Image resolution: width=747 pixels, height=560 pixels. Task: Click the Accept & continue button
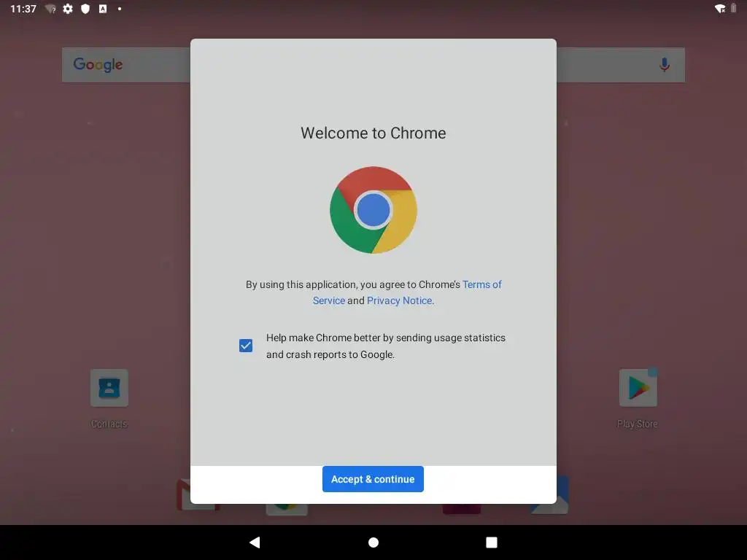(373, 479)
